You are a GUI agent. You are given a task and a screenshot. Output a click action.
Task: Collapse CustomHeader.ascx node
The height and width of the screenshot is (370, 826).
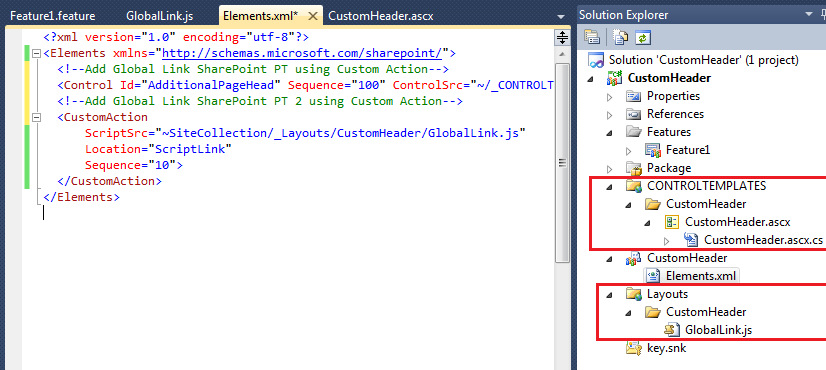[648, 223]
